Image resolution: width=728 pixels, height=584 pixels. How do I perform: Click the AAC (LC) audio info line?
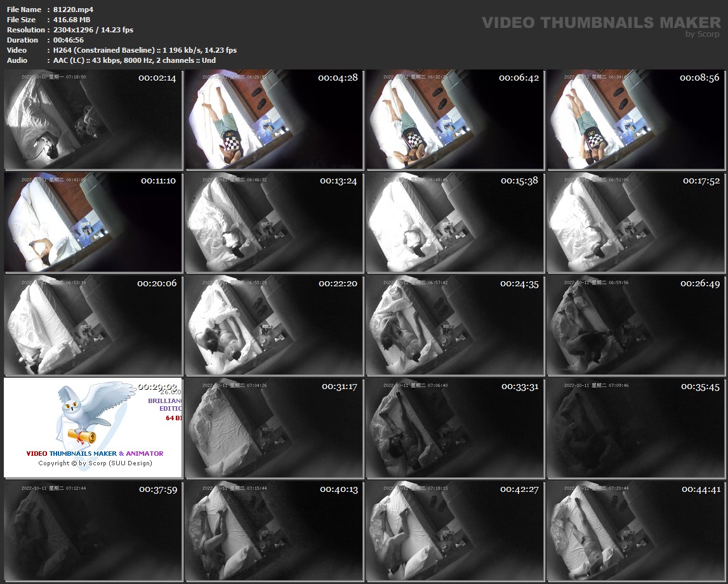coord(135,60)
